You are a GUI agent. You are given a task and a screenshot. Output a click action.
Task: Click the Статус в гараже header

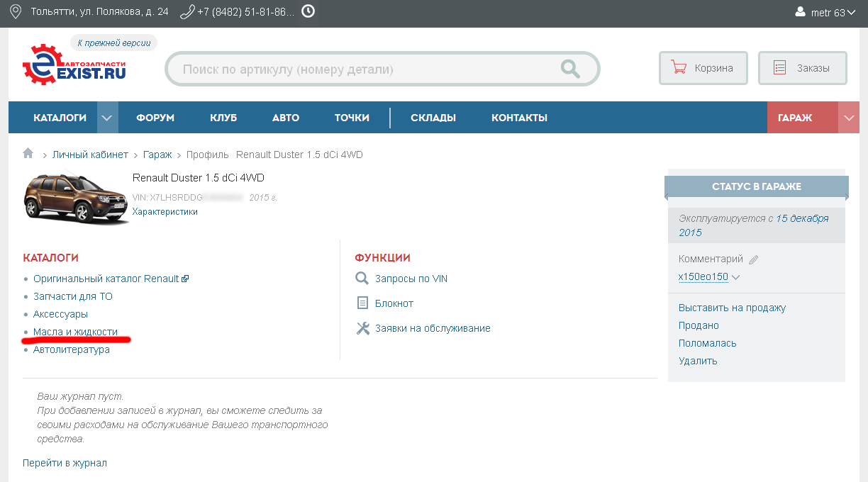(757, 186)
